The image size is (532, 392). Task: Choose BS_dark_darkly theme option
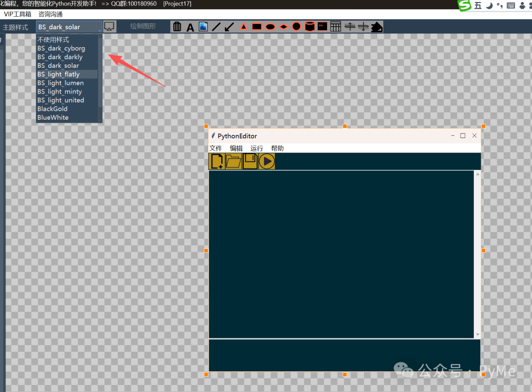click(67, 57)
